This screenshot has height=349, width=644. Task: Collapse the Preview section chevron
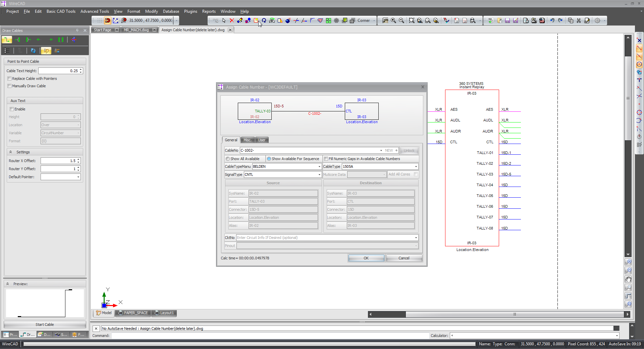(7, 284)
